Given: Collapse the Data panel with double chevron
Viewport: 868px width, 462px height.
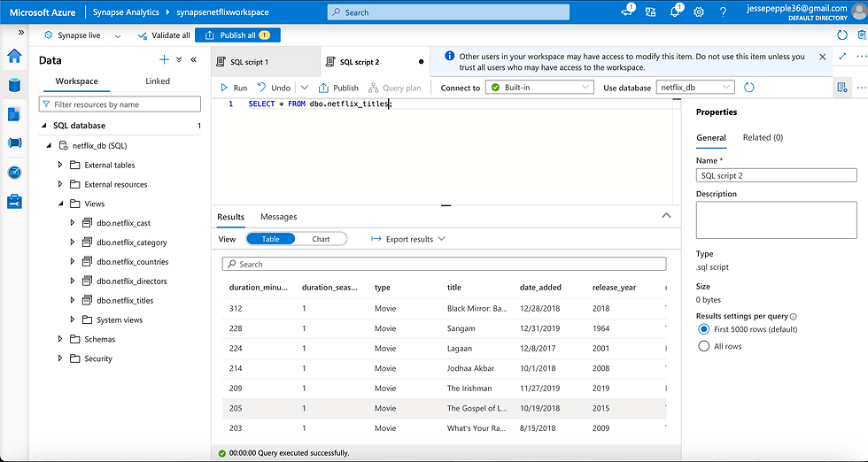Looking at the screenshot, I should click(194, 60).
